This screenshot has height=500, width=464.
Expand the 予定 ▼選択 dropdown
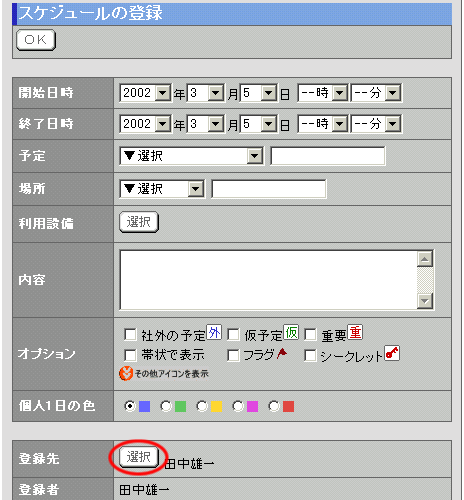191,156
